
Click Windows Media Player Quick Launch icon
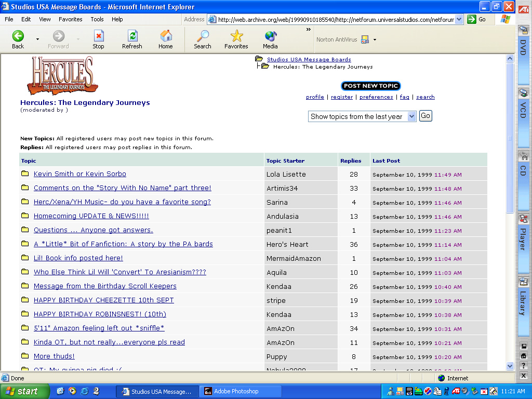73,391
